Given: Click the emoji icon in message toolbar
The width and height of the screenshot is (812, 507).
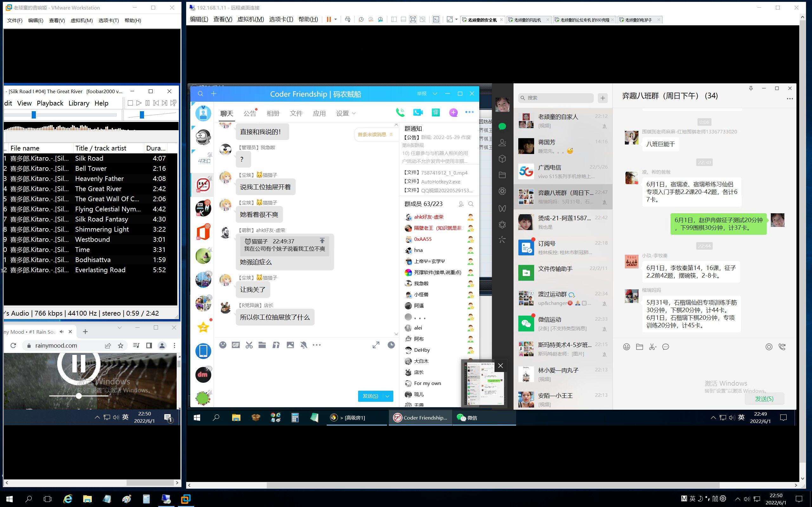Looking at the screenshot, I should [x=223, y=345].
